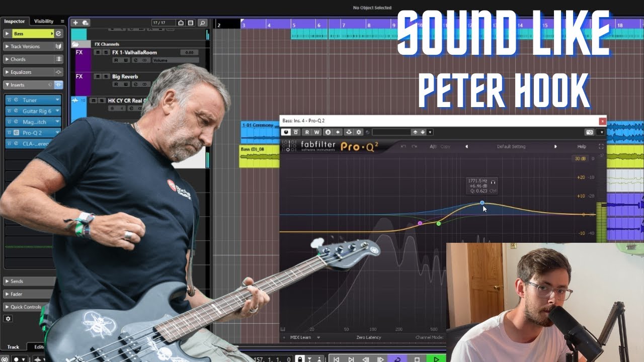The height and width of the screenshot is (362, 644).
Task: Open the track filter house icon
Action: click(181, 23)
